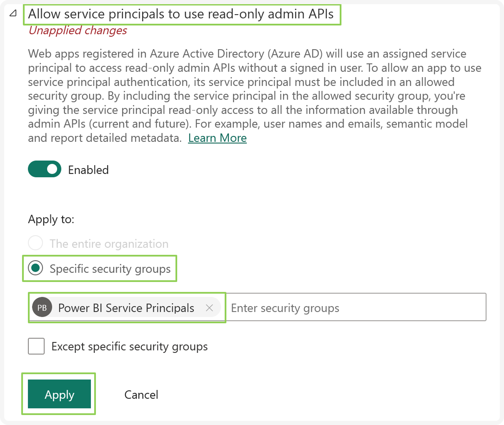This screenshot has width=504, height=425.
Task: Click the PB avatar icon in the group chip
Action: pos(42,308)
